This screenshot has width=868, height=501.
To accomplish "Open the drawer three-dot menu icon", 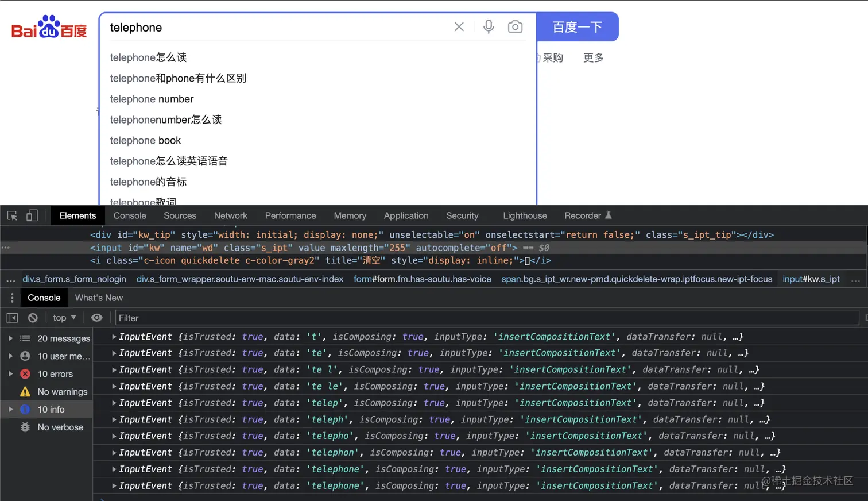I will click(x=11, y=298).
